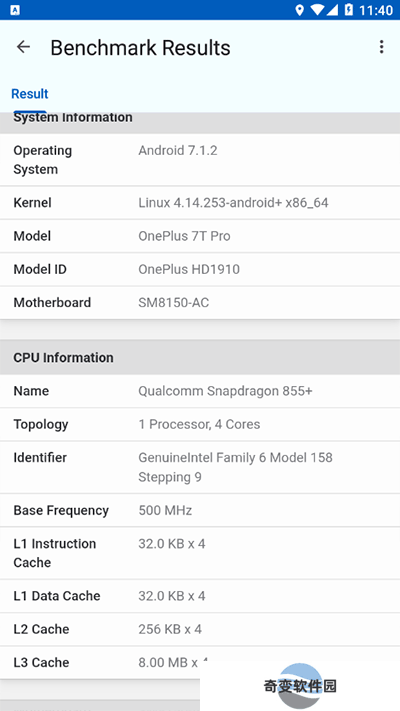Tap the Benchmark Results title

140,48
